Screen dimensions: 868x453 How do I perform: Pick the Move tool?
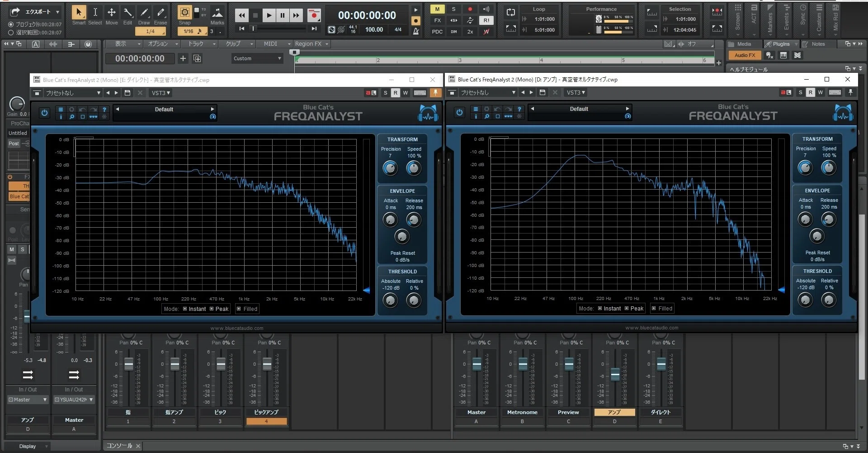[x=112, y=15]
